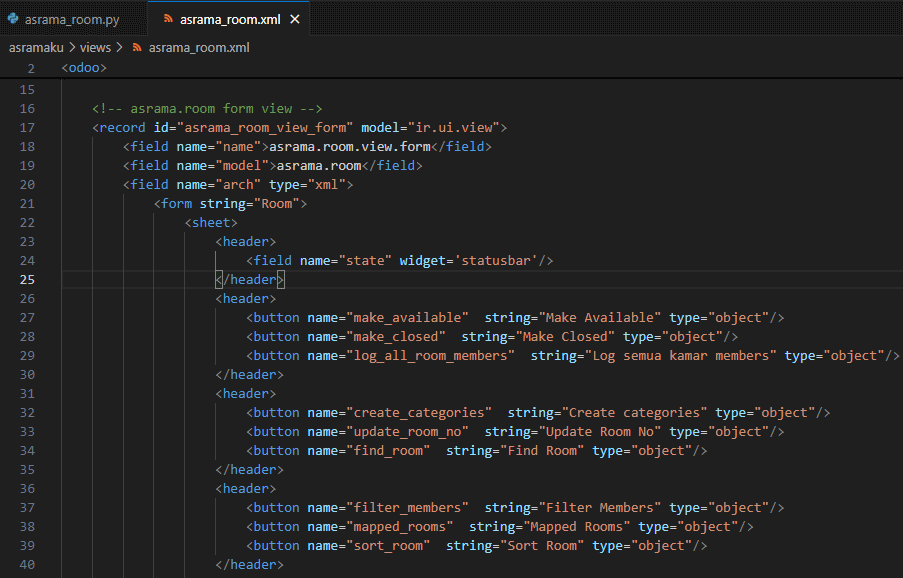The image size is (903, 578).
Task: Click line number 25 in the gutter
Action: 27,280
